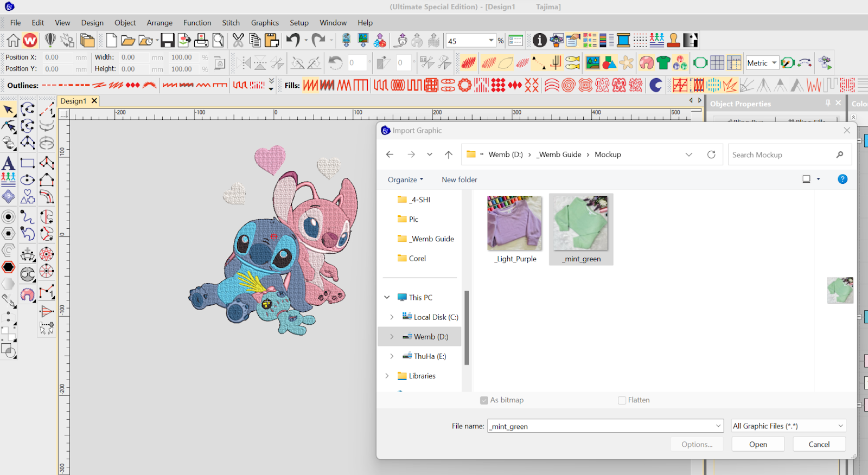This screenshot has width=868, height=475.
Task: Select the Lettering 'A' tool
Action: click(8, 163)
